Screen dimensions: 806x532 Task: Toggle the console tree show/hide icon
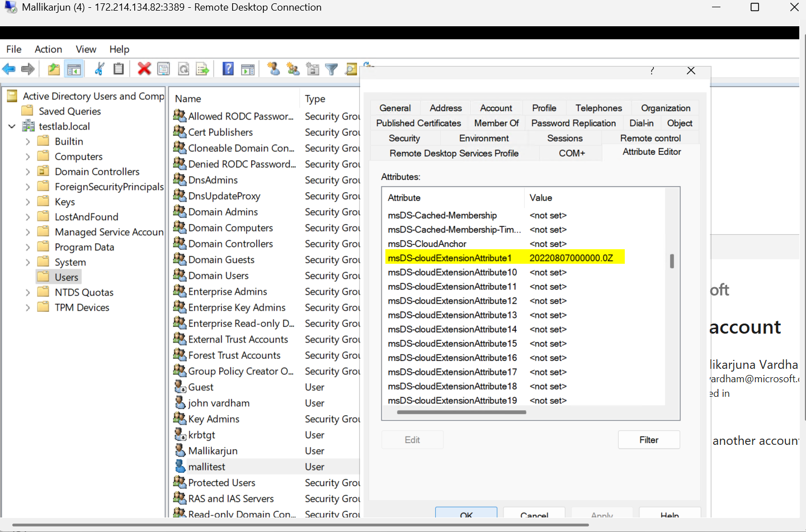point(74,68)
